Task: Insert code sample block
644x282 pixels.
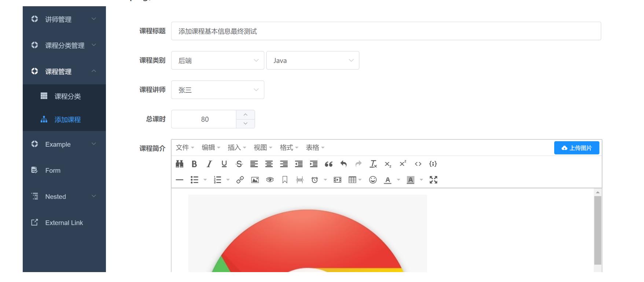Action: (433, 164)
